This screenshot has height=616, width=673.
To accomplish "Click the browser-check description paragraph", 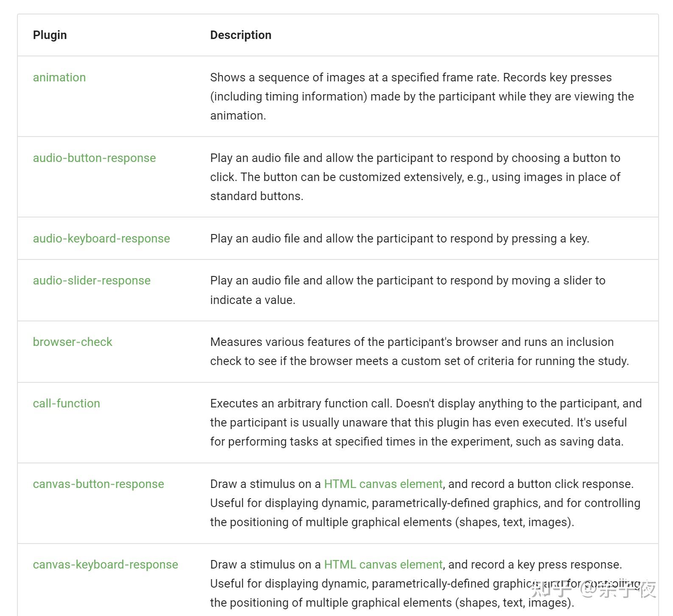I will pyautogui.click(x=419, y=352).
